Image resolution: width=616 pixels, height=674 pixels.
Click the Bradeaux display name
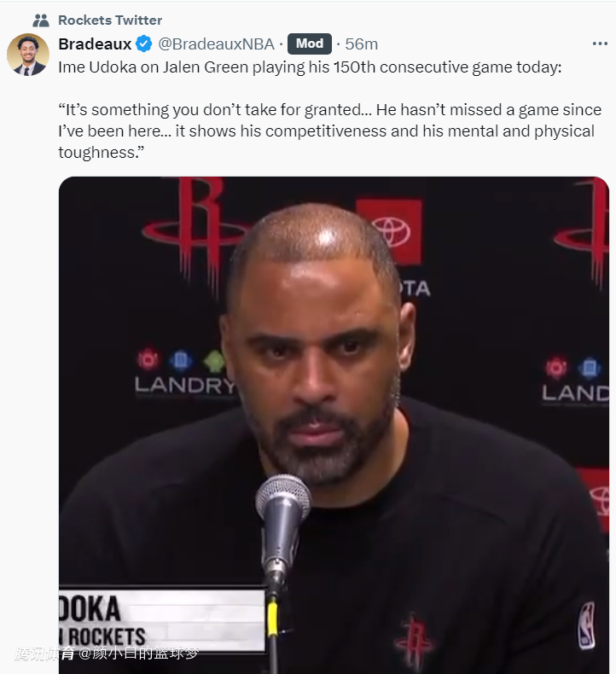pos(95,44)
